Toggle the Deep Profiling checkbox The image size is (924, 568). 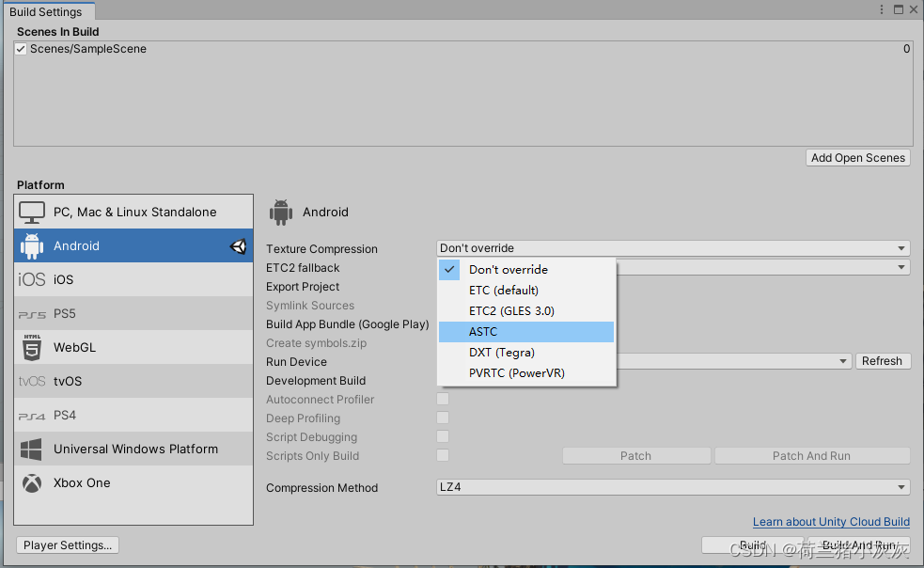click(443, 418)
